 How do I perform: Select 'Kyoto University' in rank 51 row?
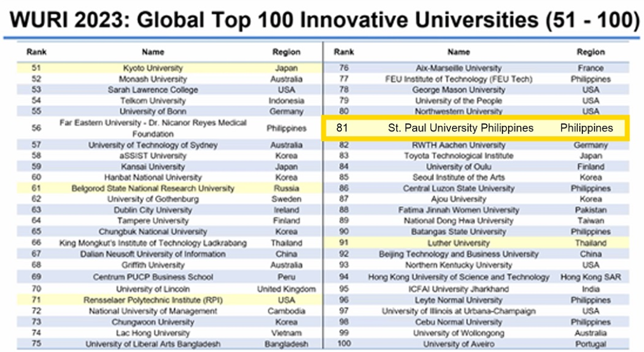click(x=153, y=68)
